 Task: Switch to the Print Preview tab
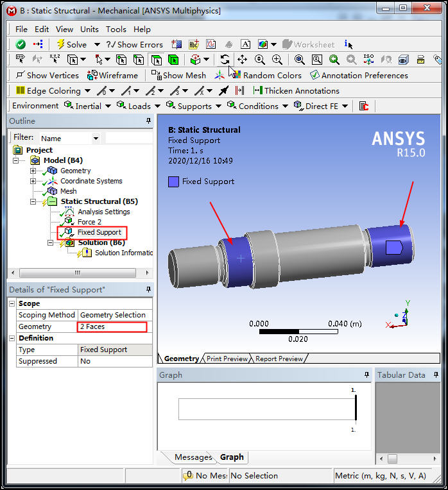[227, 359]
